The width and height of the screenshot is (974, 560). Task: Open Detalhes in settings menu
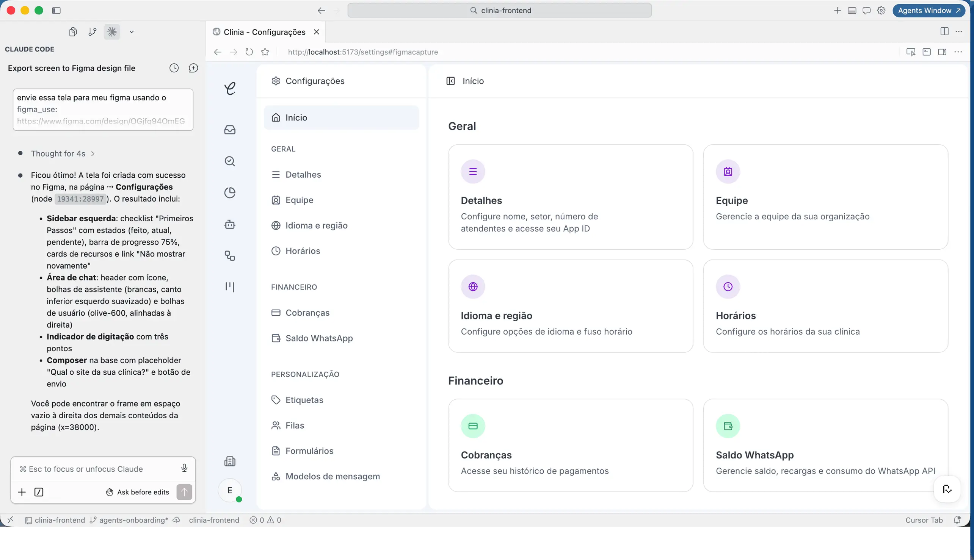click(x=341, y=175)
